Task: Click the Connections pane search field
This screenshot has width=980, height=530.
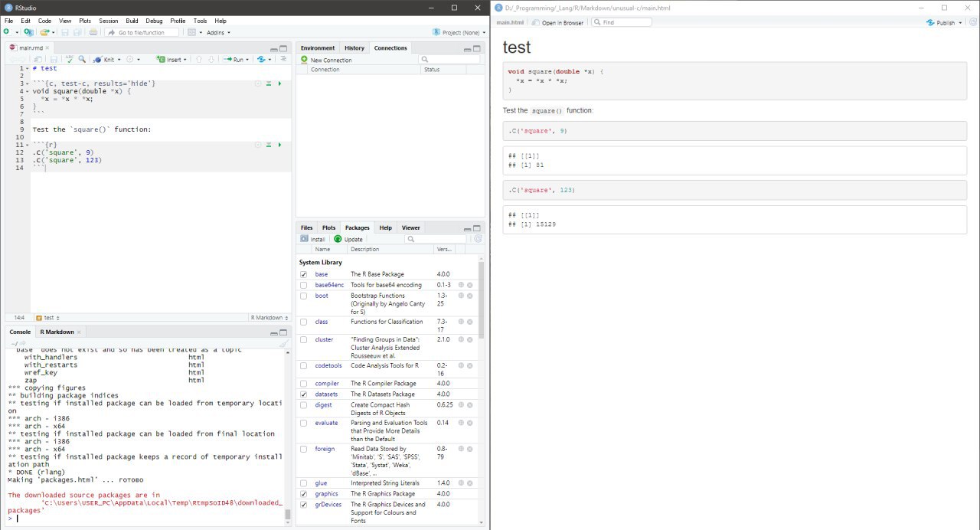Action: coord(450,59)
